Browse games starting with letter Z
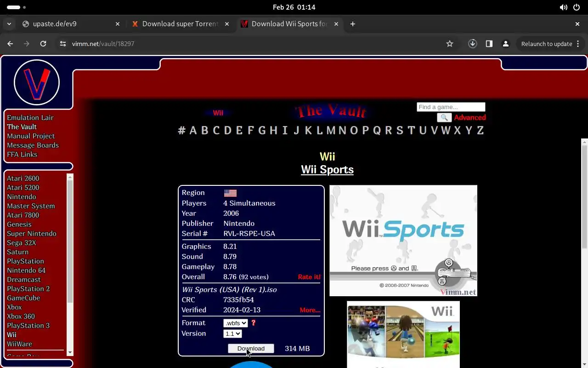 (480, 131)
